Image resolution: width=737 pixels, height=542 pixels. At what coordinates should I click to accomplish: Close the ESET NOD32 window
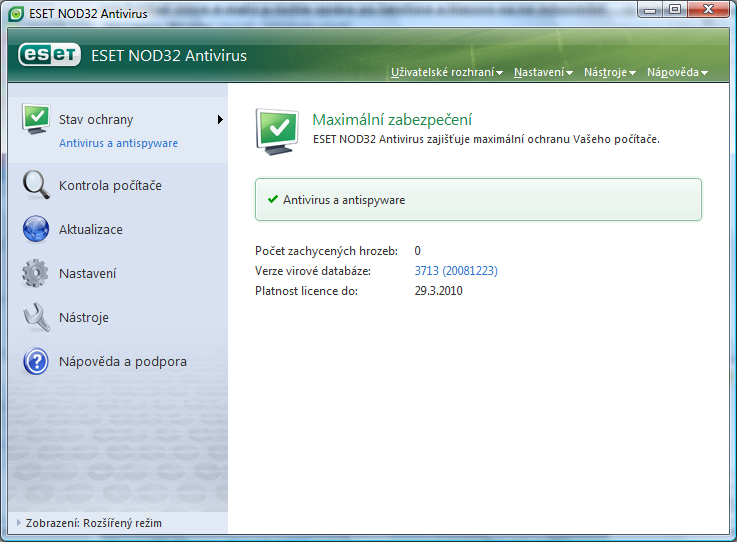tap(709, 9)
